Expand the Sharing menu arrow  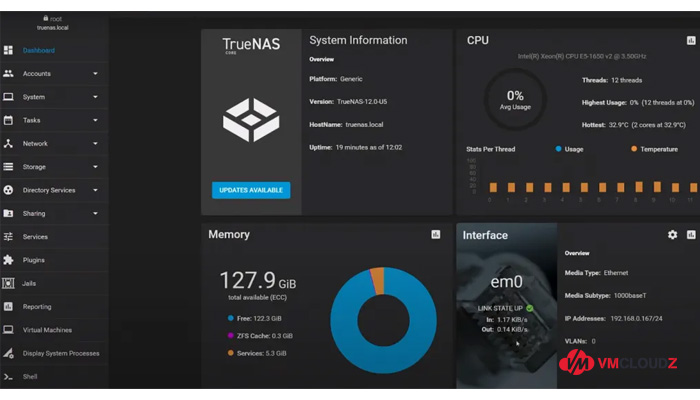pos(95,213)
